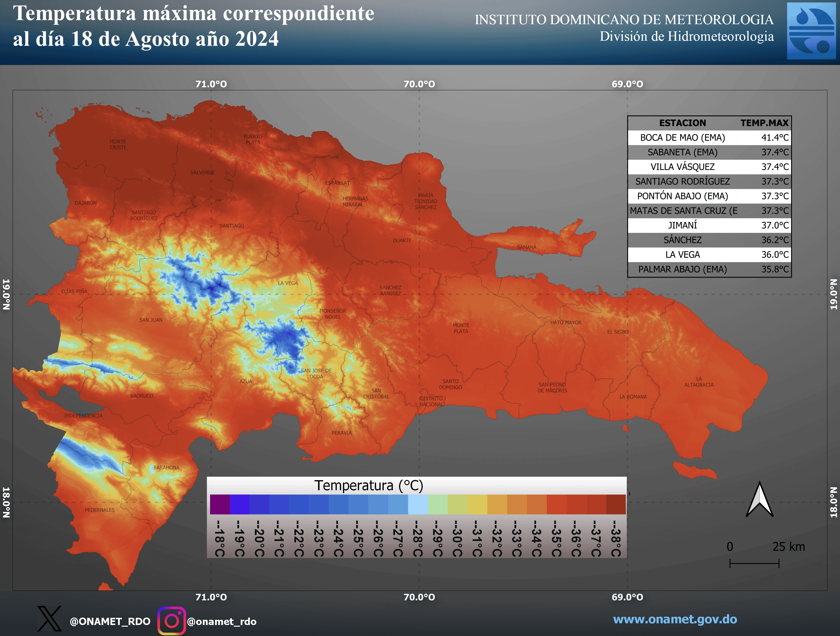This screenshot has width=840, height=636.
Task: Click the north arrow compass symbol
Action: 759,499
